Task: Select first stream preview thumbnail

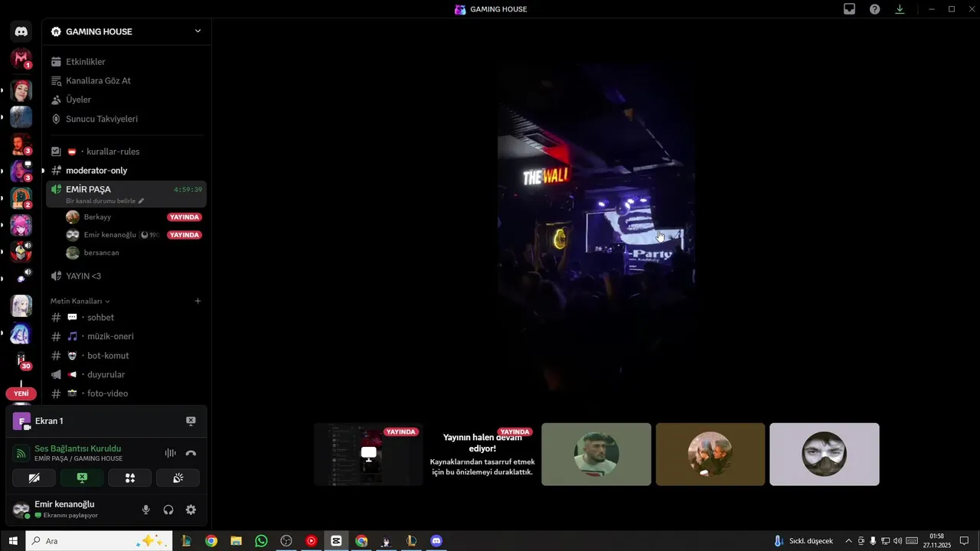Action: 368,454
